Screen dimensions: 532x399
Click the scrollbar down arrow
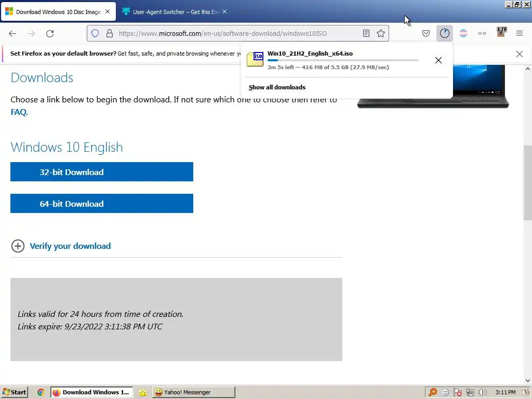(x=528, y=380)
